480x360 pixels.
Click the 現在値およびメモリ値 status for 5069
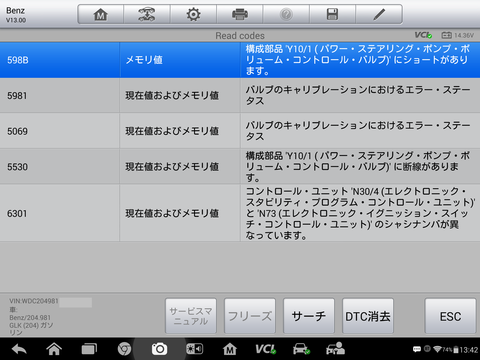pos(172,131)
